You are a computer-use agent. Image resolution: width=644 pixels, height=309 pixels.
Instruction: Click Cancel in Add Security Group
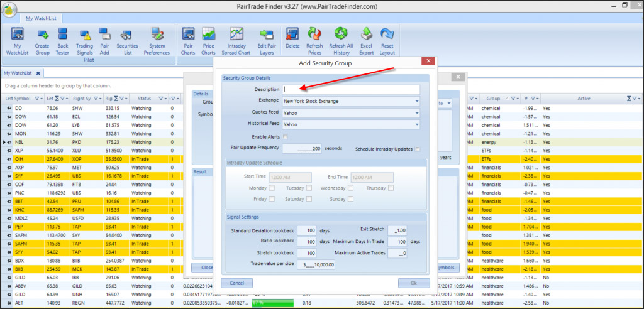click(x=237, y=283)
